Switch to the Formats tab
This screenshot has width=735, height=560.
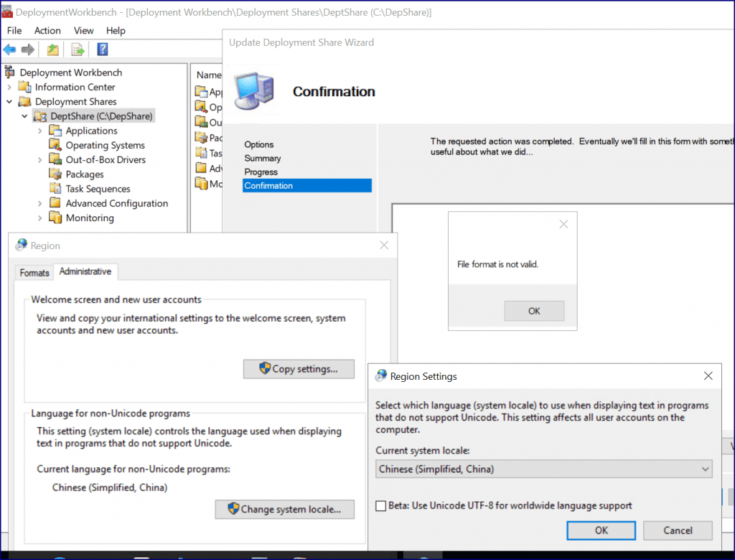pos(34,273)
